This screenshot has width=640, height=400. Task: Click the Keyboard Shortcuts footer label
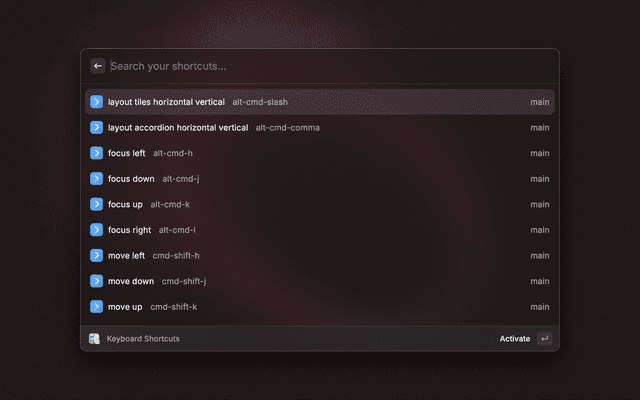tap(143, 339)
